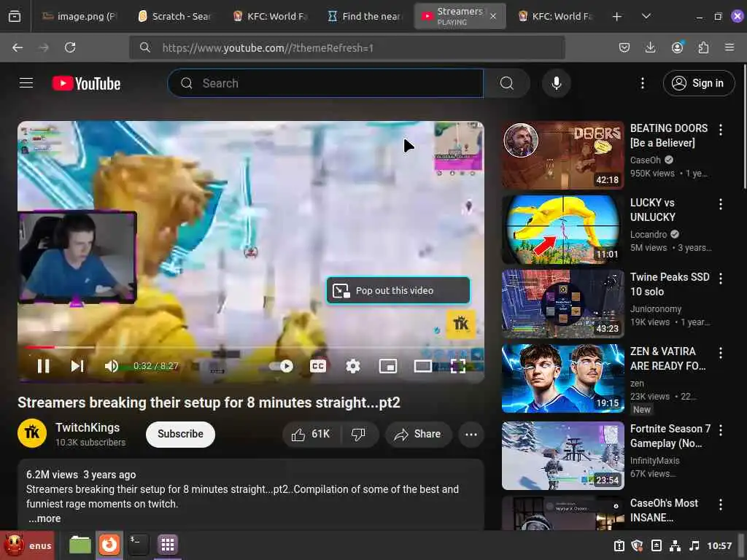
Task: Open the Firefox View icon
Action: (15, 16)
